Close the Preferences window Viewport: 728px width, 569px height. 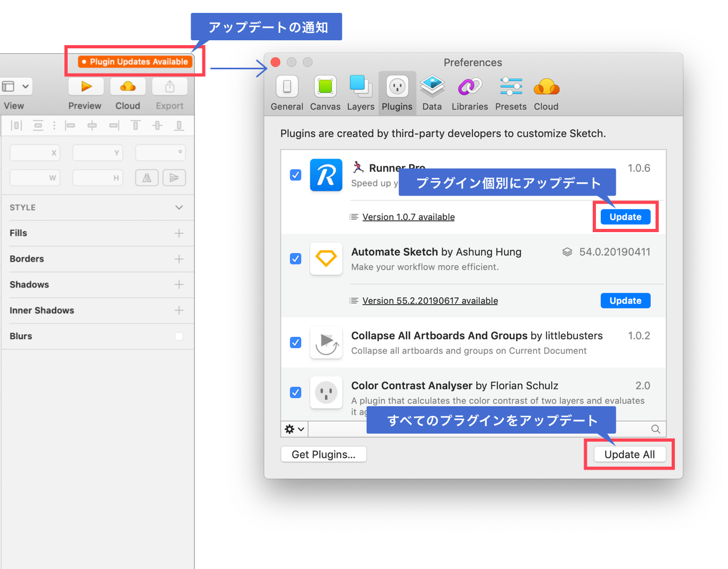click(275, 62)
